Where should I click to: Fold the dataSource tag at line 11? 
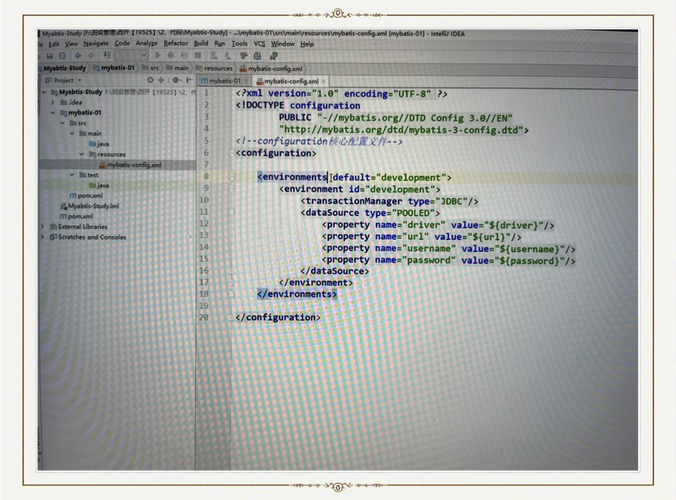point(232,212)
